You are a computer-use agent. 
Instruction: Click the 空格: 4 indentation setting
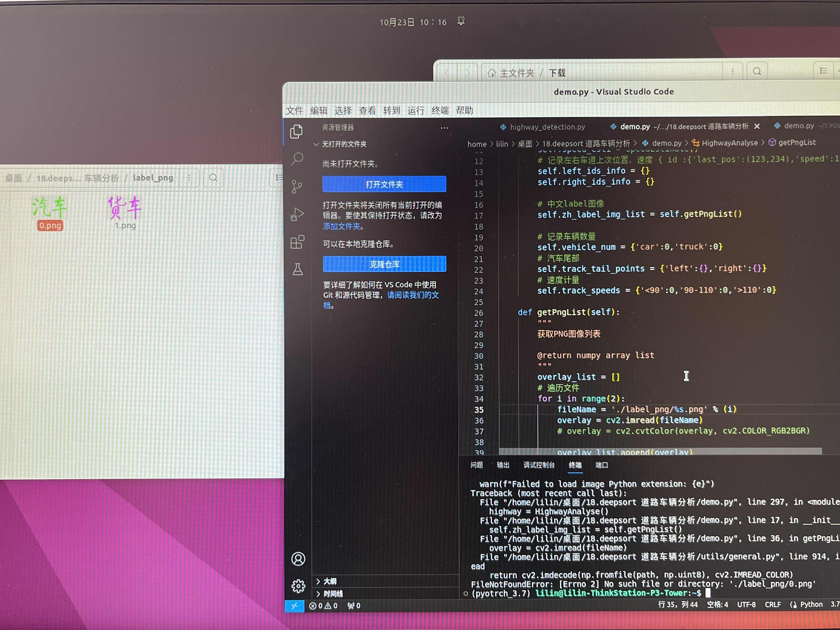[717, 605]
